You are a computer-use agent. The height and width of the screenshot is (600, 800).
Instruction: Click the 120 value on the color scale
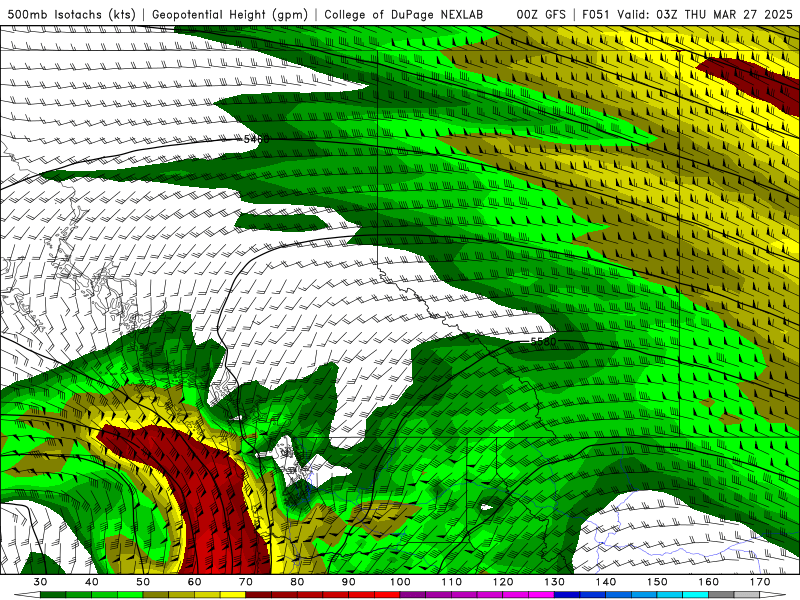coord(503,582)
